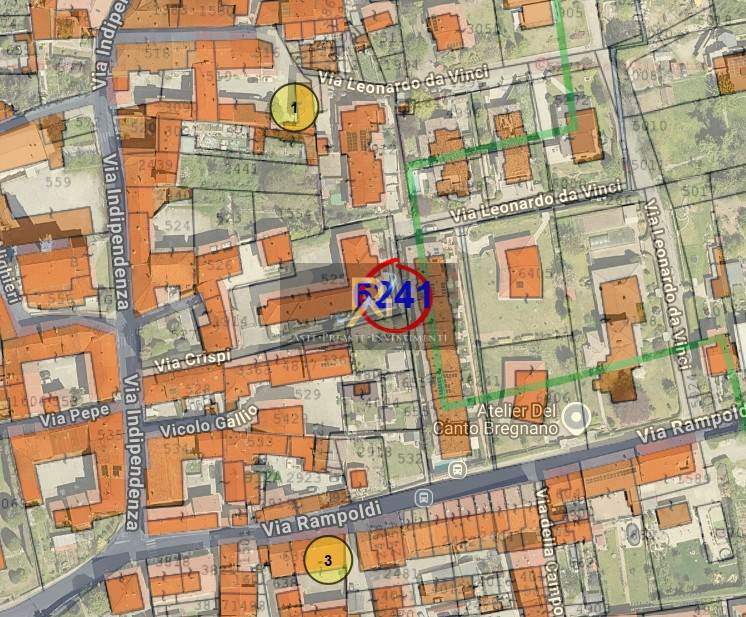The height and width of the screenshot is (617, 746).
Task: Click the Vicolo Gallio street label
Action: pyautogui.click(x=209, y=420)
